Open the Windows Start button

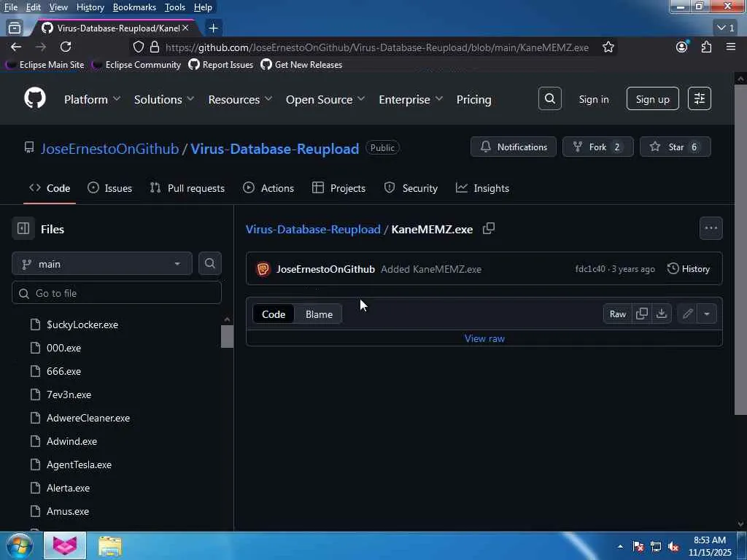coord(20,545)
